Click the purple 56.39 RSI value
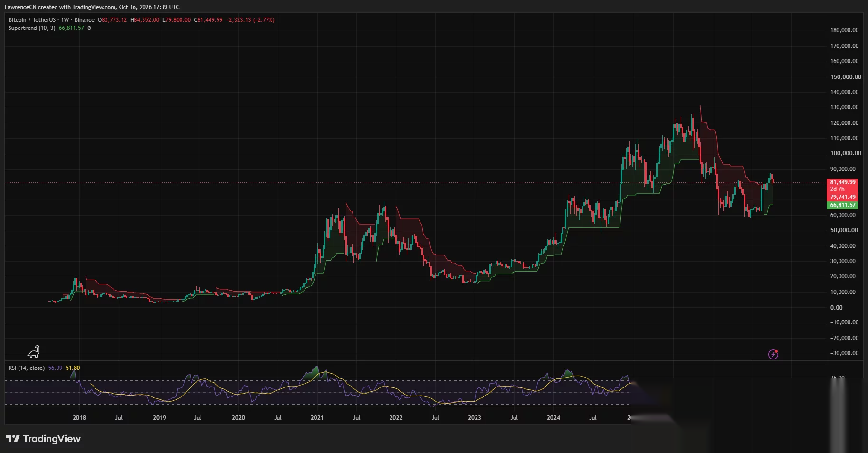Image resolution: width=868 pixels, height=453 pixels. tap(55, 368)
